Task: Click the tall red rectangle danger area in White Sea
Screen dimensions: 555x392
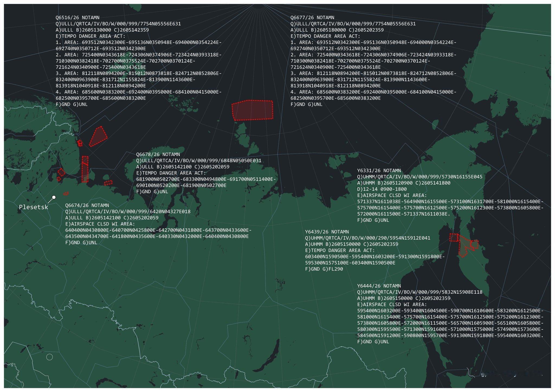Action: pyautogui.click(x=85, y=169)
